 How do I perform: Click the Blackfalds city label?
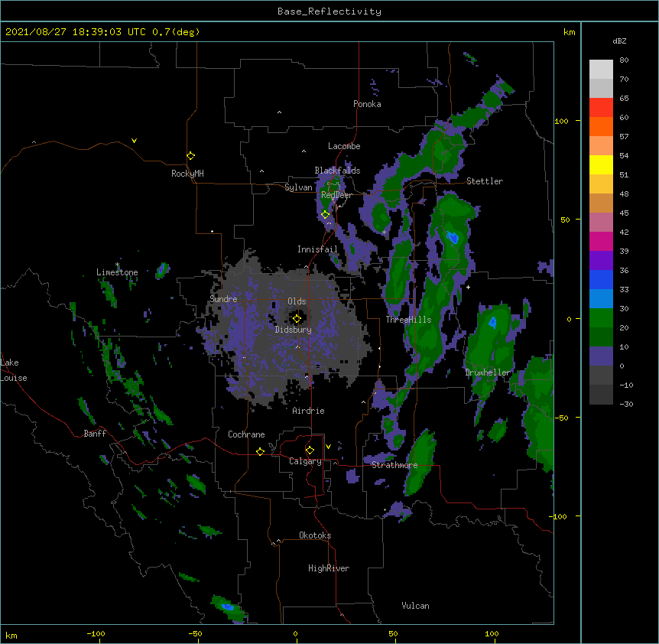[337, 171]
